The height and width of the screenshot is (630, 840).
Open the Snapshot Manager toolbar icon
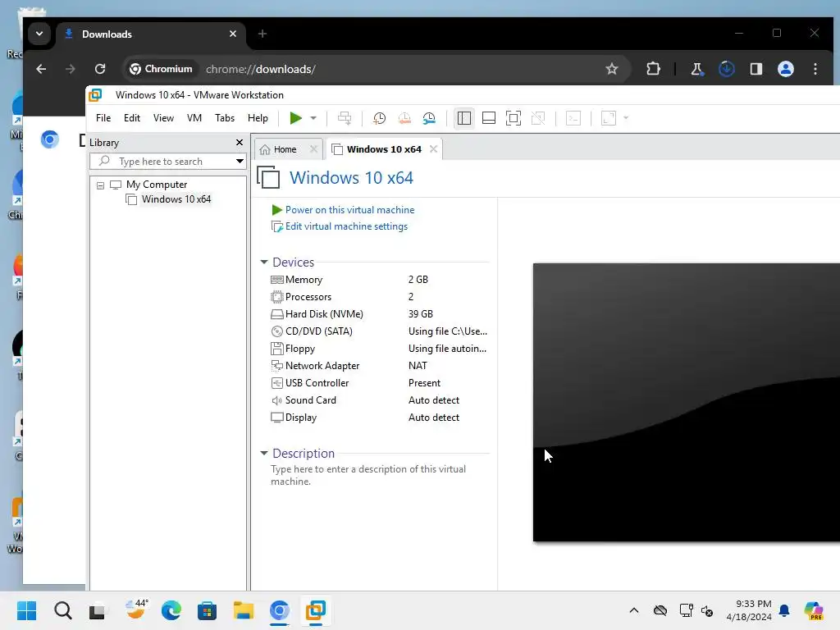429,118
